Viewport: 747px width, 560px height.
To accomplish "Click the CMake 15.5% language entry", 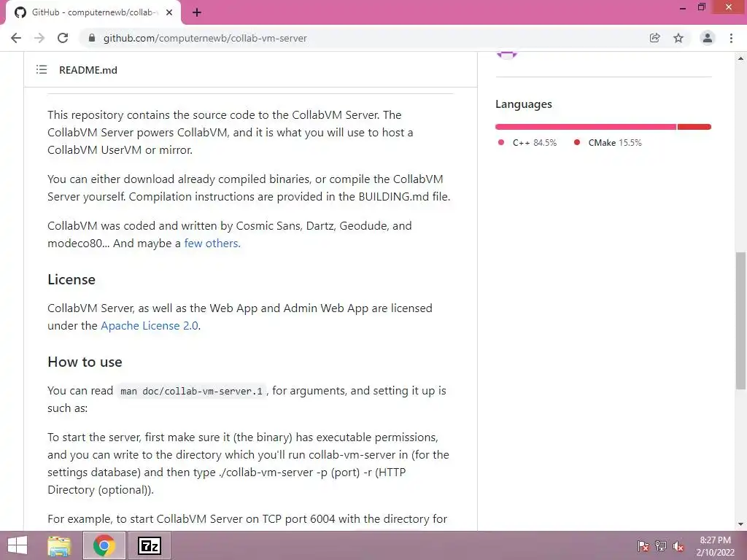I will 608,142.
